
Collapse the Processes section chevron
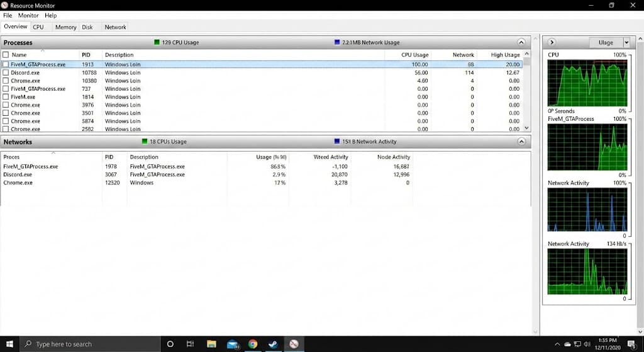point(521,42)
